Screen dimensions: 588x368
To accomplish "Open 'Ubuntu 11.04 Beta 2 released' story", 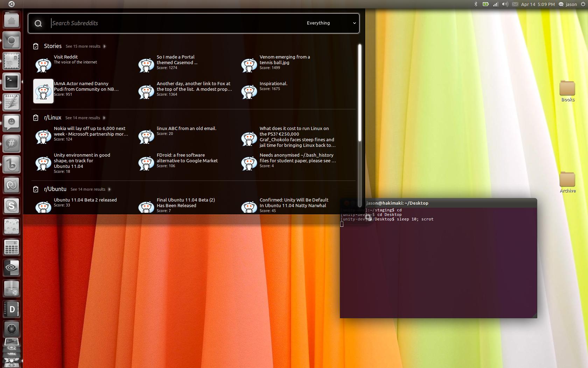I will pyautogui.click(x=76, y=205).
